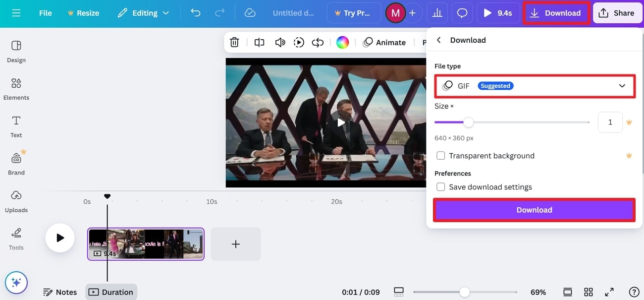
Task: Launch the Magic assistant sparkle button
Action: coord(16,283)
